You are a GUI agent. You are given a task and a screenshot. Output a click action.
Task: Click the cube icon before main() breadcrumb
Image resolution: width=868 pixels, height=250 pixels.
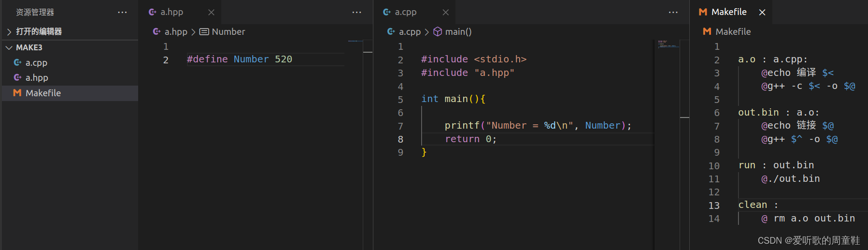[x=438, y=31]
